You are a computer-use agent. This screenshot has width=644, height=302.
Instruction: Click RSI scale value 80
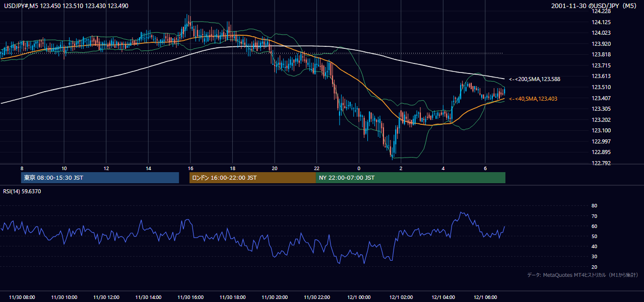click(594, 206)
